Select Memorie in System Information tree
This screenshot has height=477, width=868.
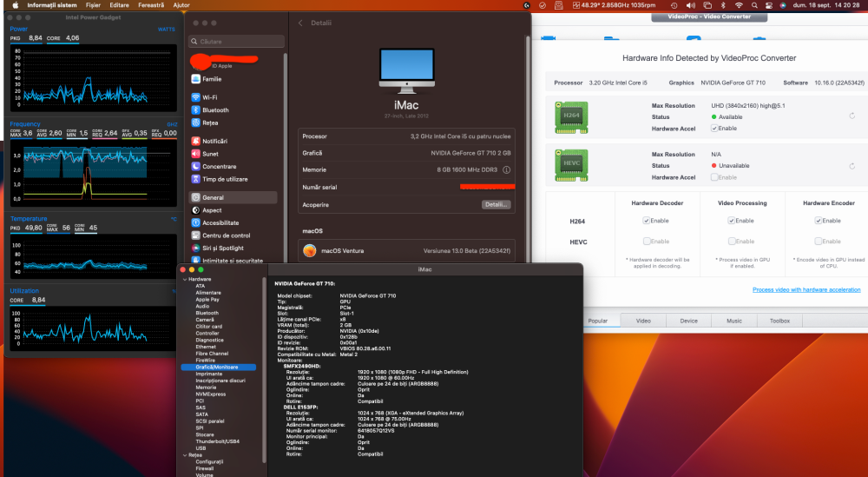click(206, 388)
